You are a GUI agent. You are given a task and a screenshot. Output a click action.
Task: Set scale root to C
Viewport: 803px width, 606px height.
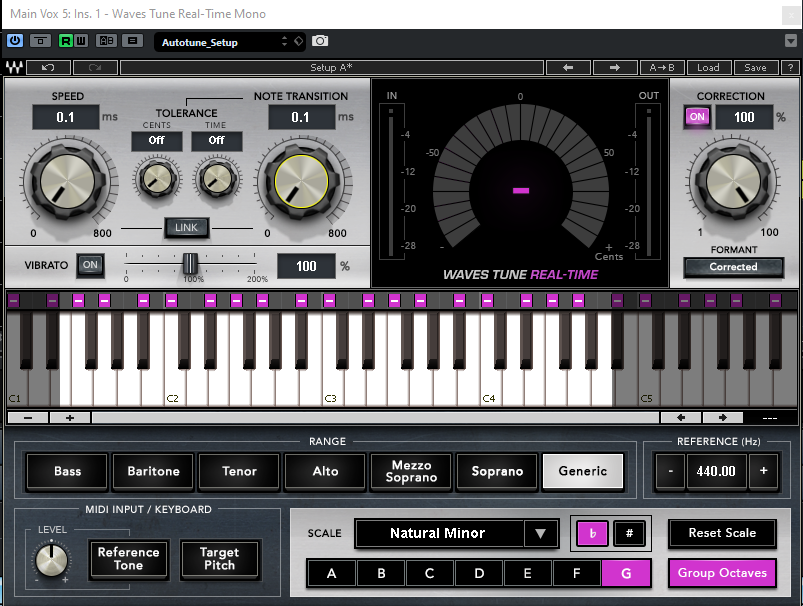(430, 573)
